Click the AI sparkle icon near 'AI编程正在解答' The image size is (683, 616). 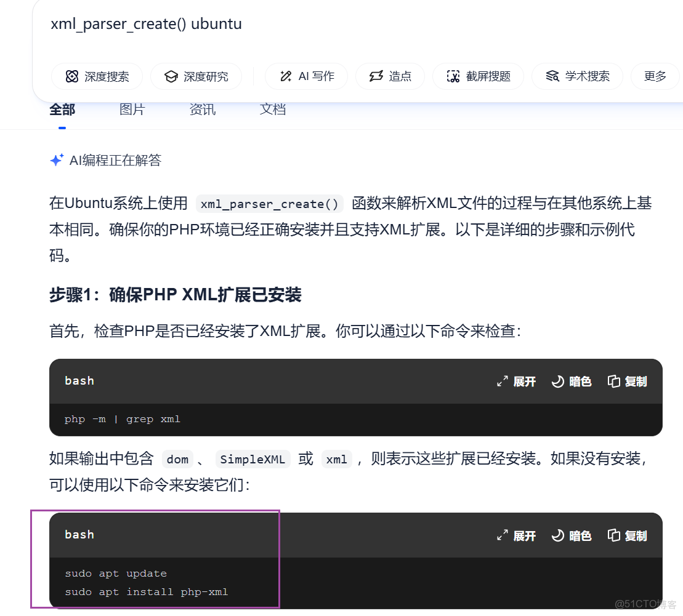(x=57, y=159)
